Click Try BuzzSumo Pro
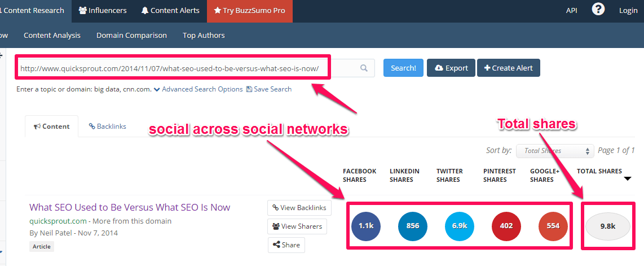The image size is (644, 266). coord(250,11)
